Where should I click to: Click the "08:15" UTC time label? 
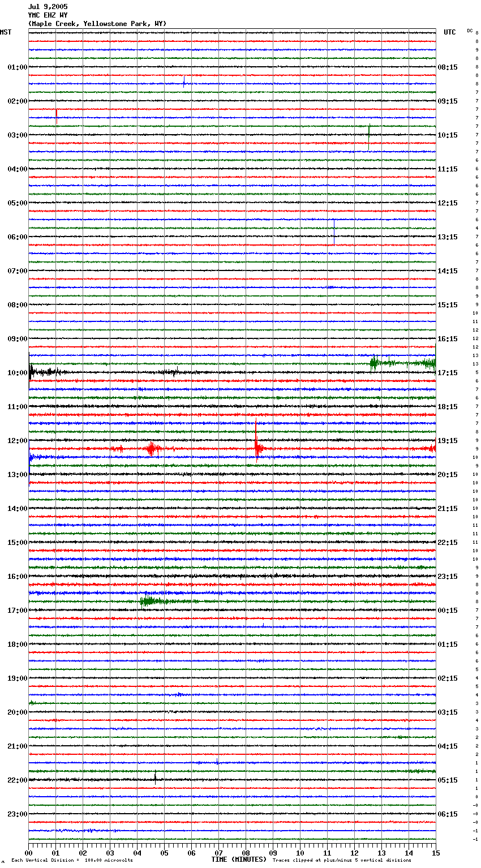coord(448,67)
